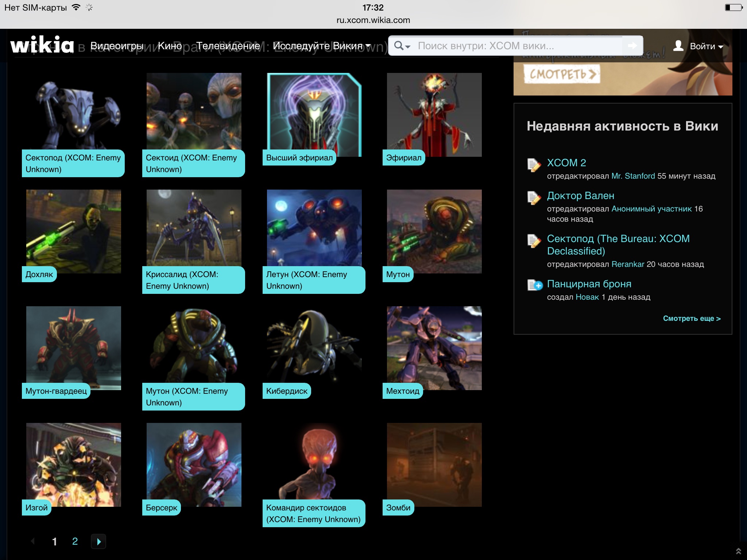Click the Дохляк caption label
Screen dimensions: 747x560
coord(39,274)
